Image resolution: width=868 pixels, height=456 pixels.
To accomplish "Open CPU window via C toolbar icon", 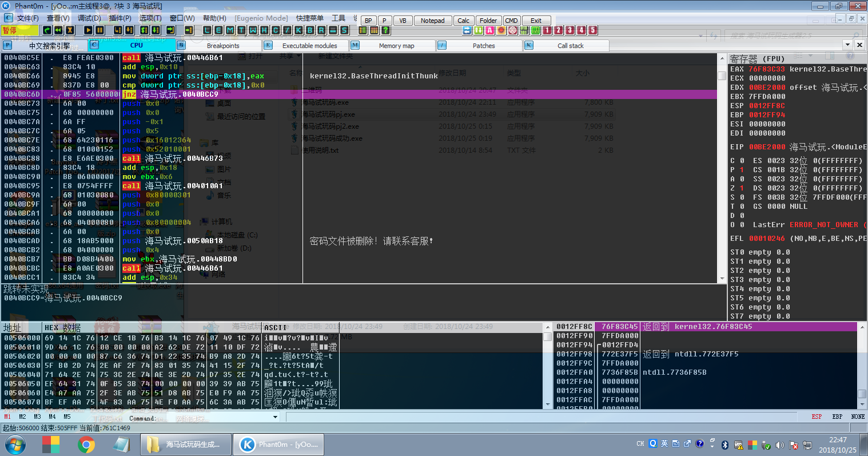I will click(276, 30).
